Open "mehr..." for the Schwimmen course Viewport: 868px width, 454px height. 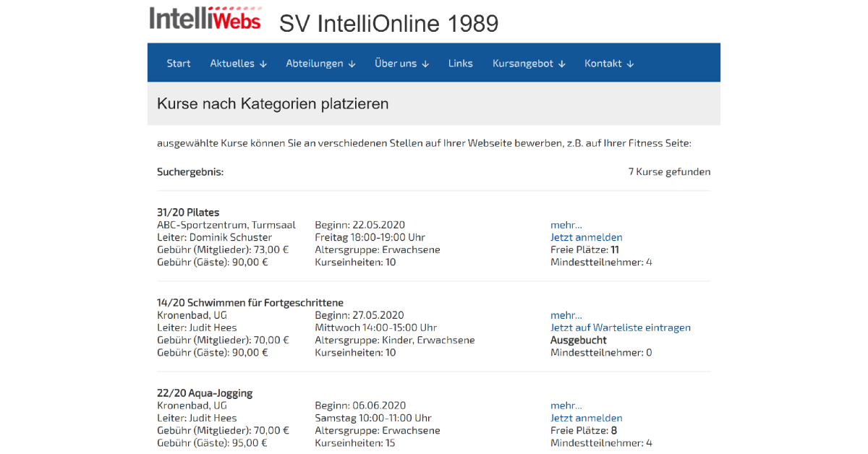coord(566,315)
